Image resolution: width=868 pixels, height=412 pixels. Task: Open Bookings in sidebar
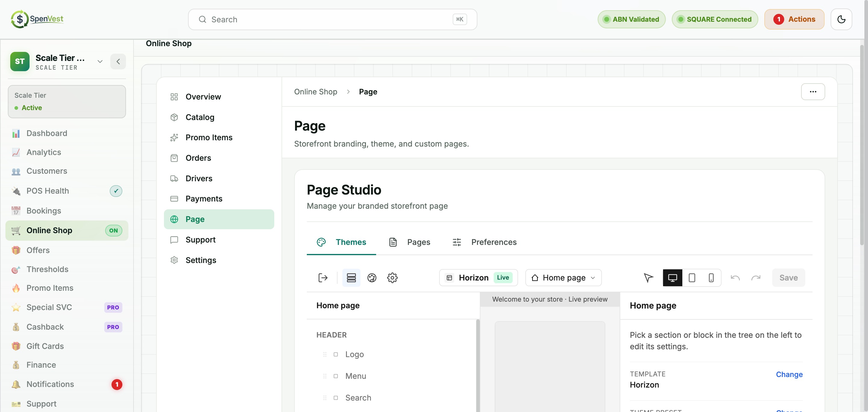click(67, 211)
